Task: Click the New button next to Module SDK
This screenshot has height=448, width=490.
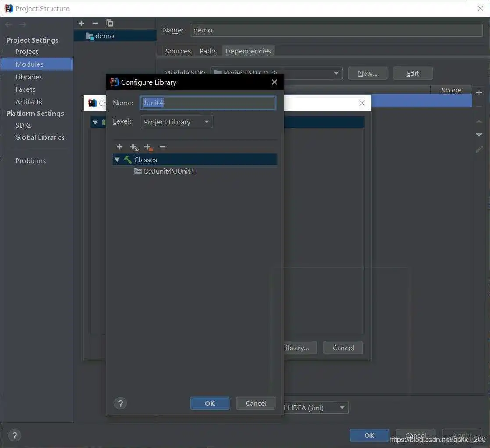Action: click(x=368, y=73)
